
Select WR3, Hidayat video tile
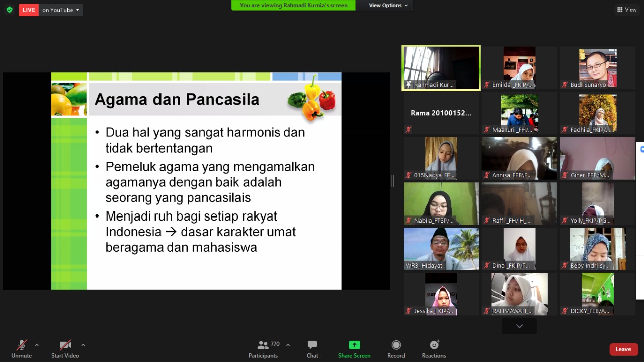coord(441,249)
